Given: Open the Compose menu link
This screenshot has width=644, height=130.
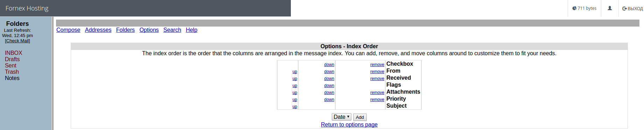Looking at the screenshot, I should tap(68, 30).
